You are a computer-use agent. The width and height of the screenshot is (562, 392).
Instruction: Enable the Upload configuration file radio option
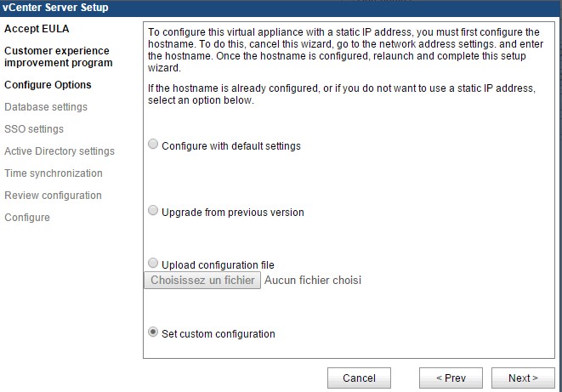[x=153, y=264]
